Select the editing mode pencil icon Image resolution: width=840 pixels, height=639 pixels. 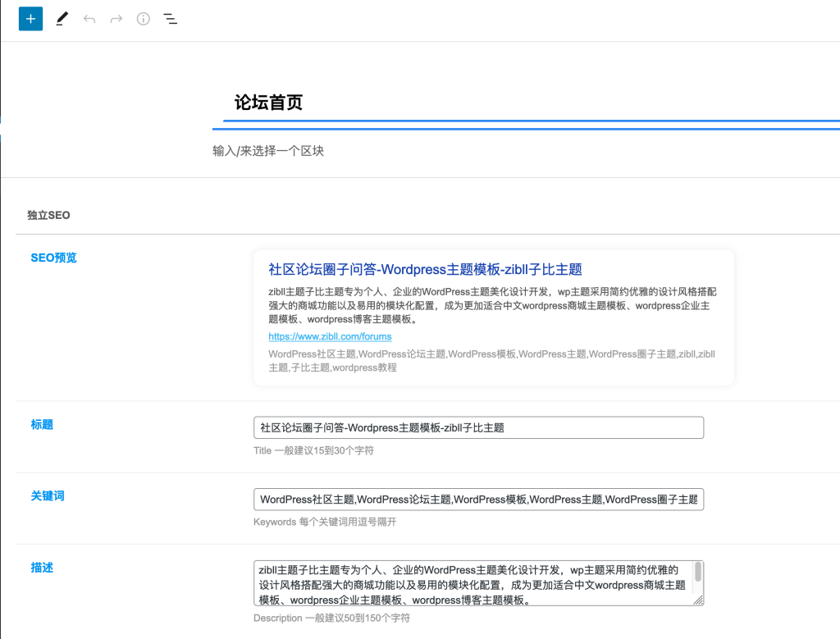pyautogui.click(x=62, y=18)
